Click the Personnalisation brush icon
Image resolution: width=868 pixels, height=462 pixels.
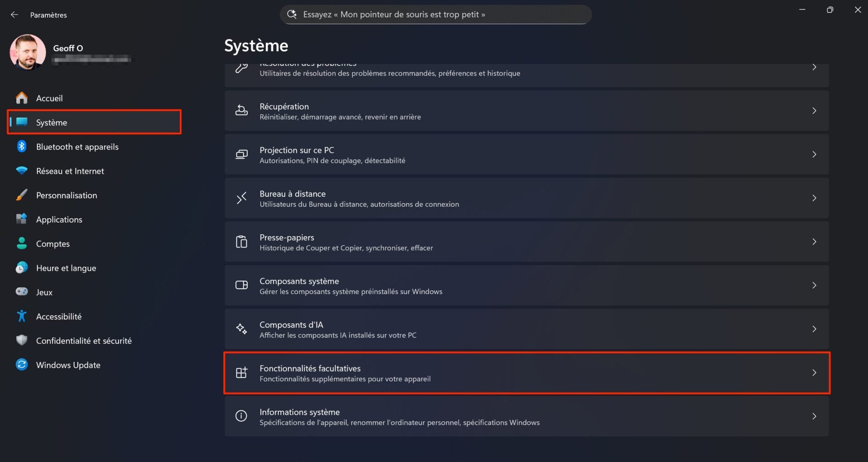pos(22,195)
